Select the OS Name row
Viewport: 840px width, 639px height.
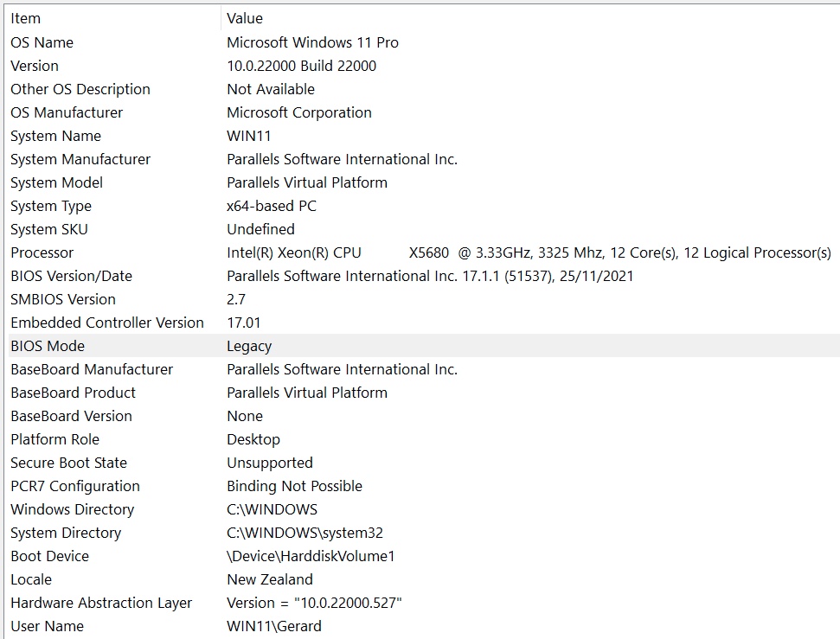point(42,42)
